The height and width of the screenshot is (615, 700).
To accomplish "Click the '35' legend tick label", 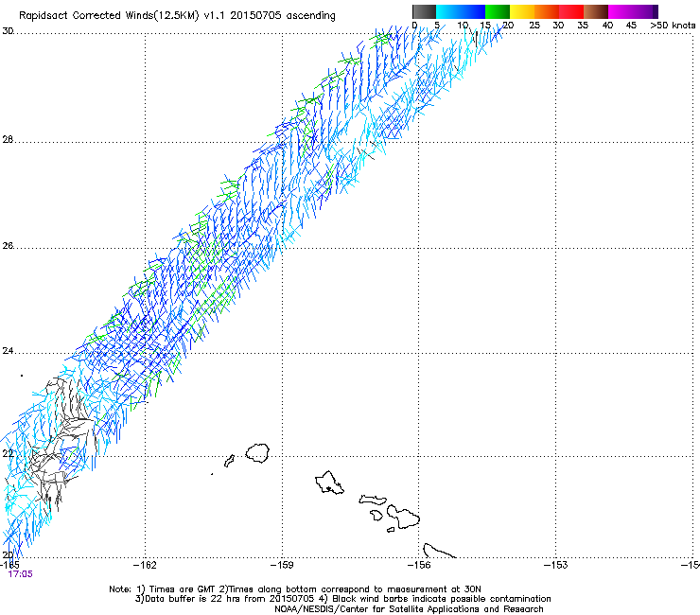I will 583,26.
